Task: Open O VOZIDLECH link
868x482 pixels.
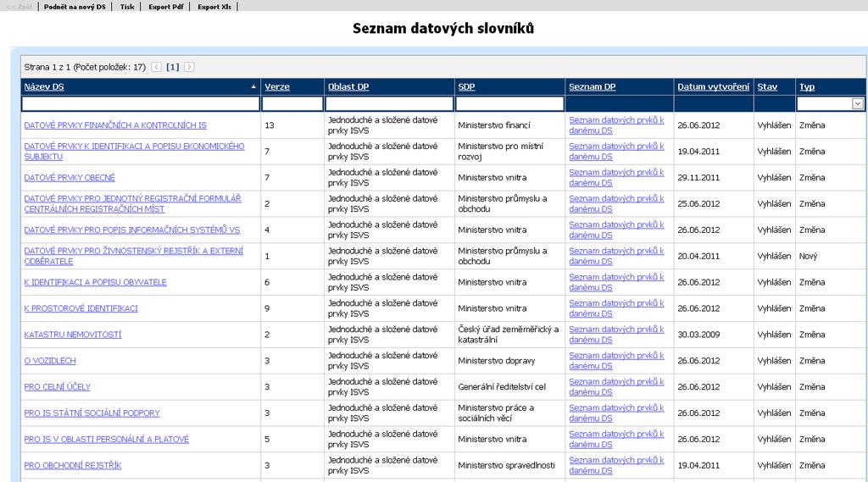Action: (x=50, y=361)
